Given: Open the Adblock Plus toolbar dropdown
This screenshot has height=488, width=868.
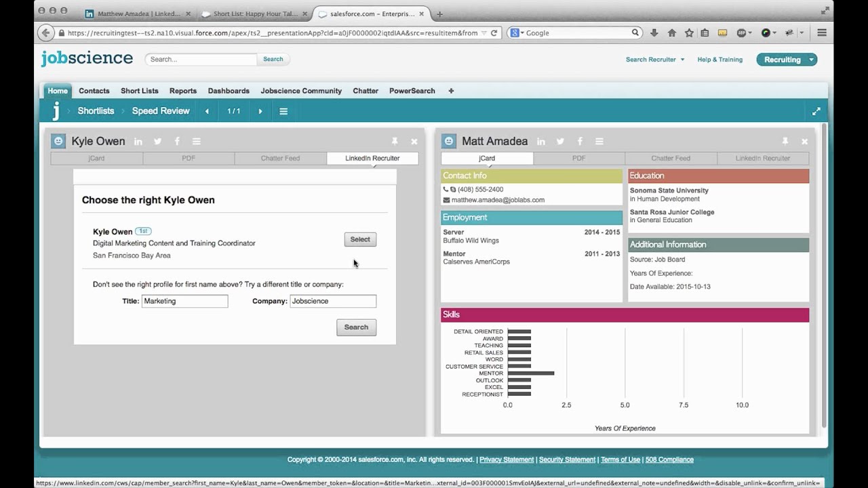Looking at the screenshot, I should 749,33.
